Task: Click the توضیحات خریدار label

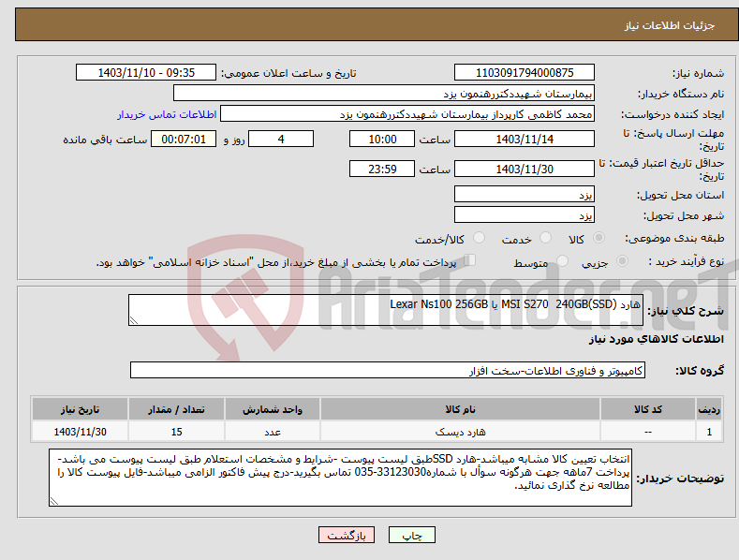Action: 681,479
